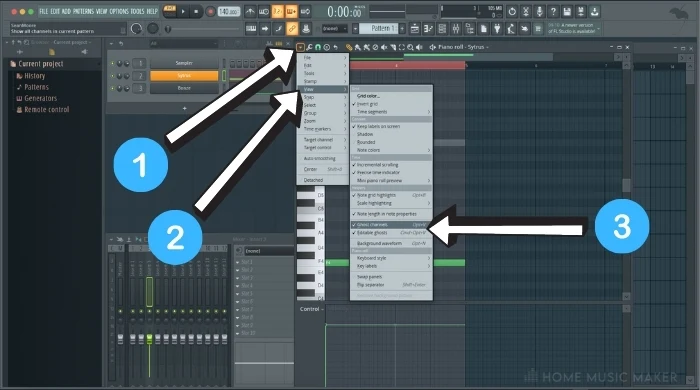
Task: Toggle the Sytrus channel green select LED
Action: pyautogui.click(x=224, y=76)
